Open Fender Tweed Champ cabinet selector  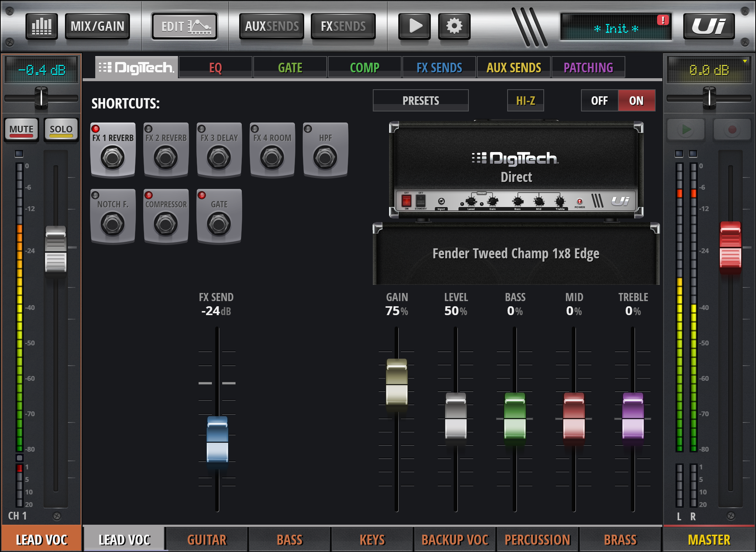(516, 254)
